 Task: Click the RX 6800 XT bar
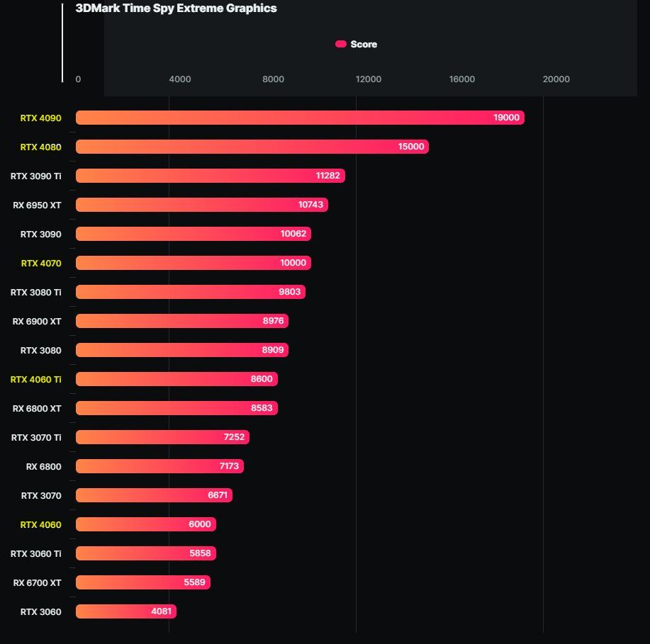[x=176, y=408]
